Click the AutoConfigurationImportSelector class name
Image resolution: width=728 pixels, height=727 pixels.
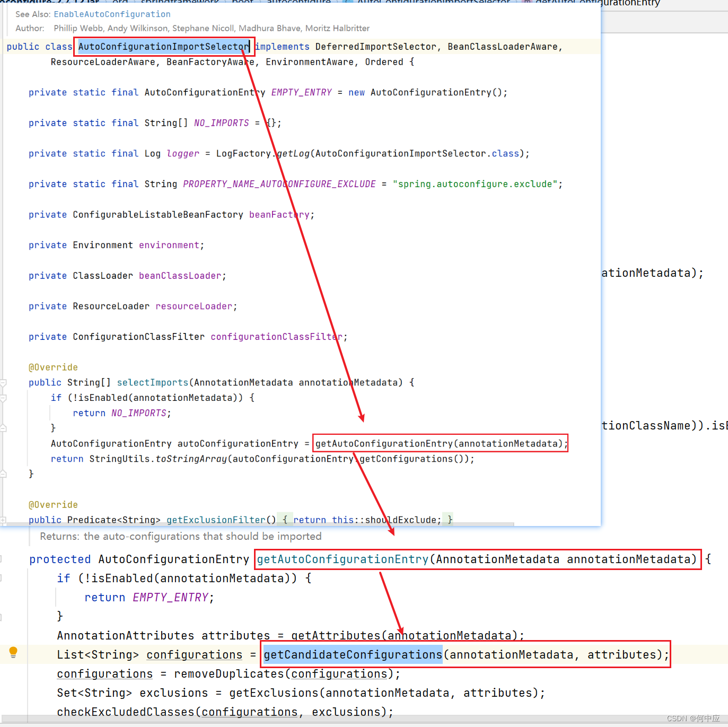point(163,47)
